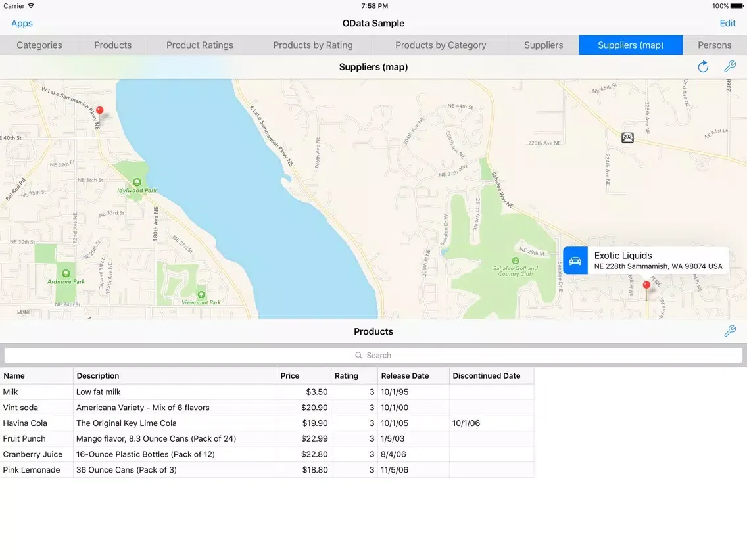Select the Vint soda row
This screenshot has width=747, height=560.
point(267,408)
